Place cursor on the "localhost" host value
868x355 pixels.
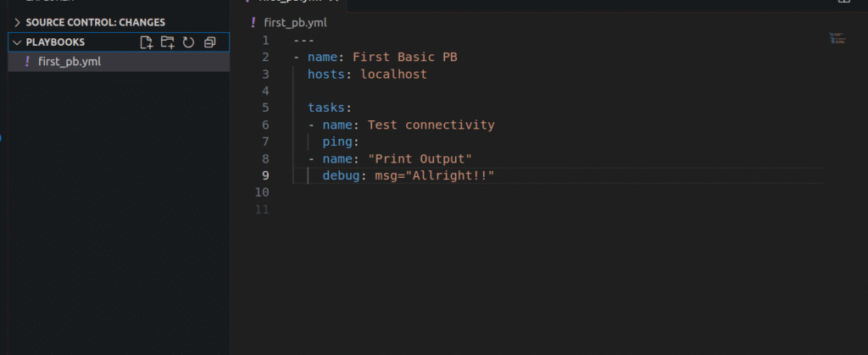393,74
